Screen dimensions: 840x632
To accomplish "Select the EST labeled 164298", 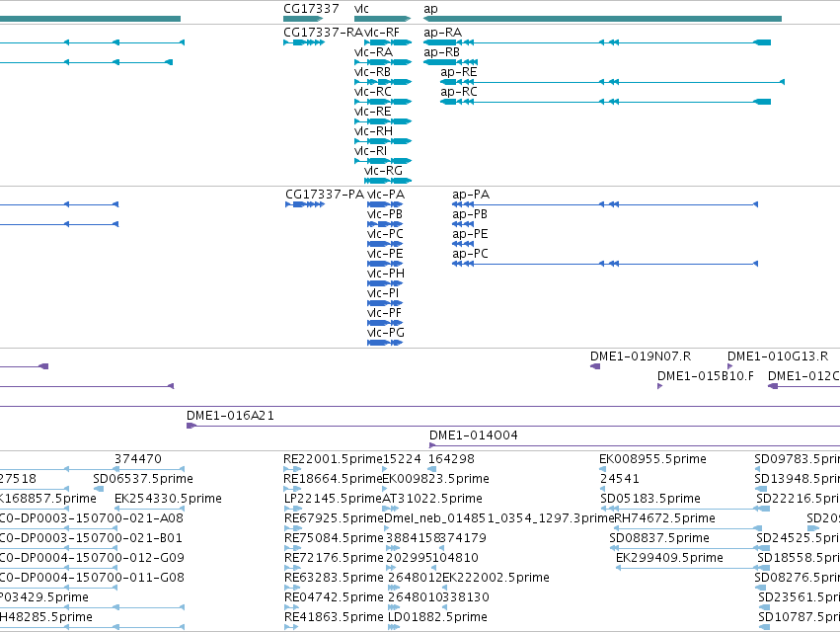I will tap(452, 459).
